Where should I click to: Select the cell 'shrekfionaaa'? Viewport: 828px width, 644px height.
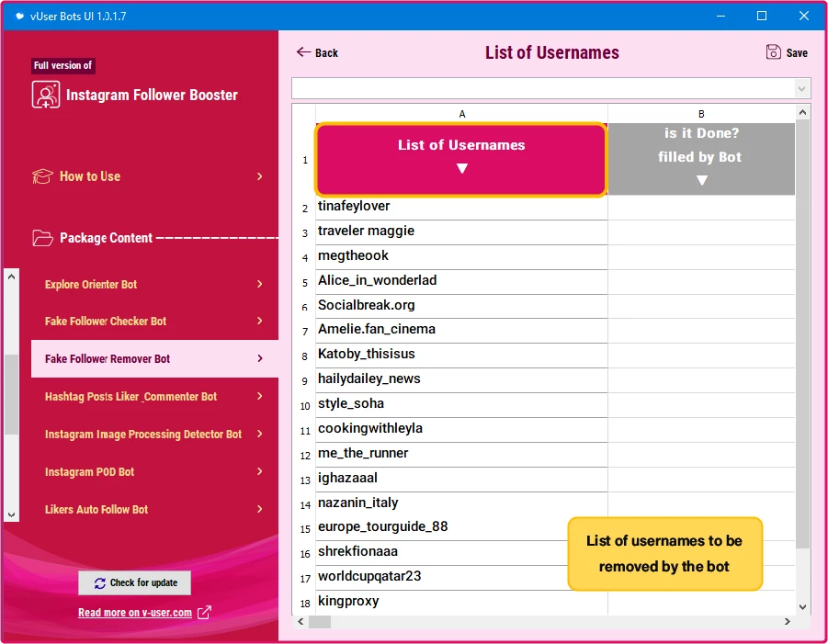point(441,553)
